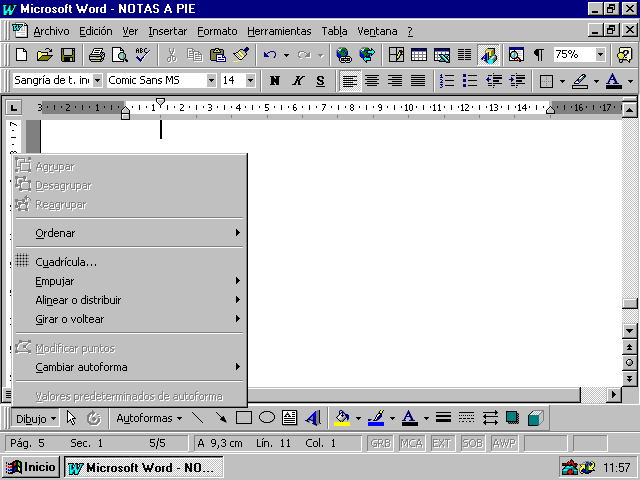The image size is (640, 480).
Task: Set the columns layout
Action: pos(464,55)
